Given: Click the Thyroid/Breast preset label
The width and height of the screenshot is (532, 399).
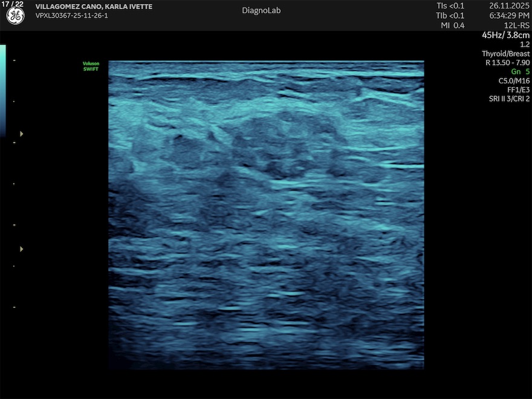Looking at the screenshot, I should coord(505,54).
